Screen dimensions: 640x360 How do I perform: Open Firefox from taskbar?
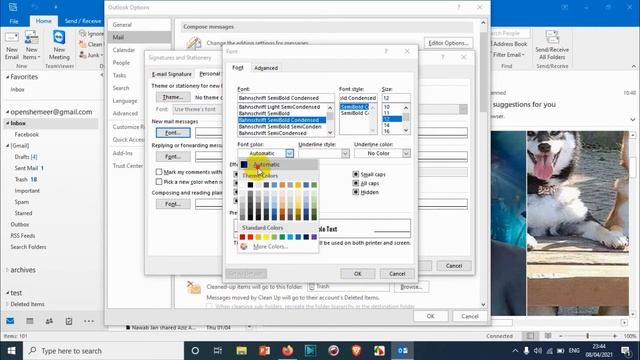pyautogui.click(x=288, y=351)
